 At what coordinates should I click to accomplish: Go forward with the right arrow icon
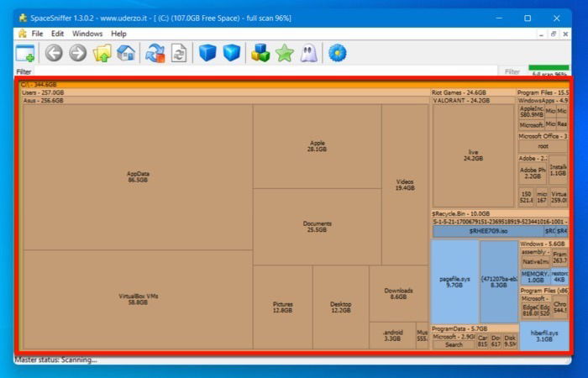77,53
